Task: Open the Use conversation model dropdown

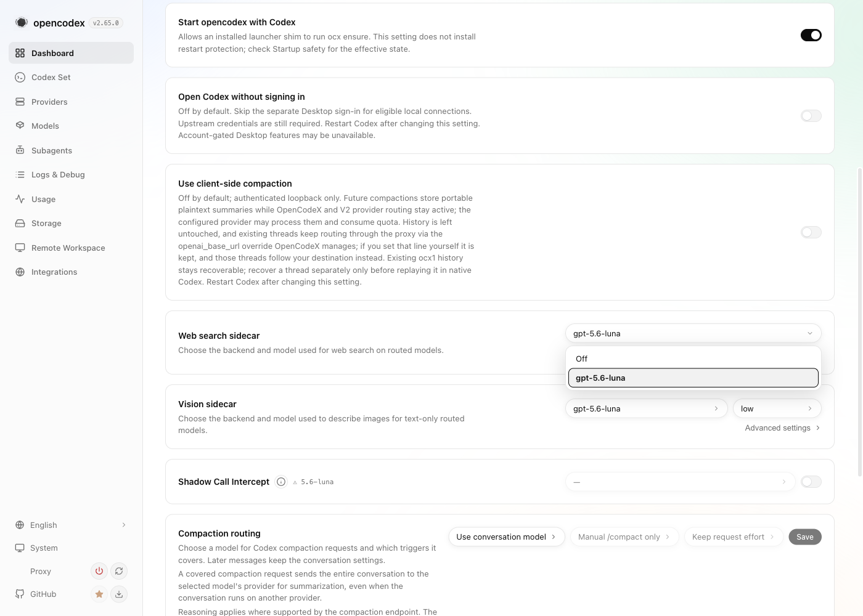Action: coord(506,537)
